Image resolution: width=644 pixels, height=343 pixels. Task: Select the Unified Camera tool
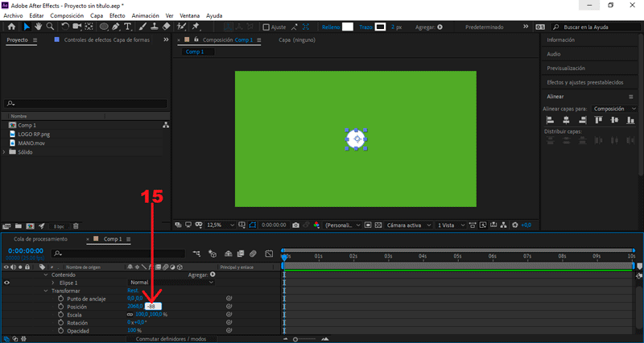pos(76,27)
